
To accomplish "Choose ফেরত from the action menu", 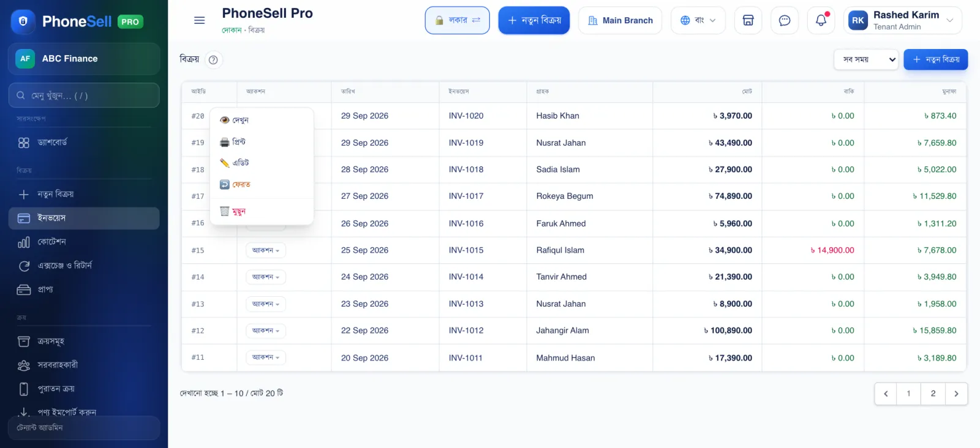I will click(262, 184).
